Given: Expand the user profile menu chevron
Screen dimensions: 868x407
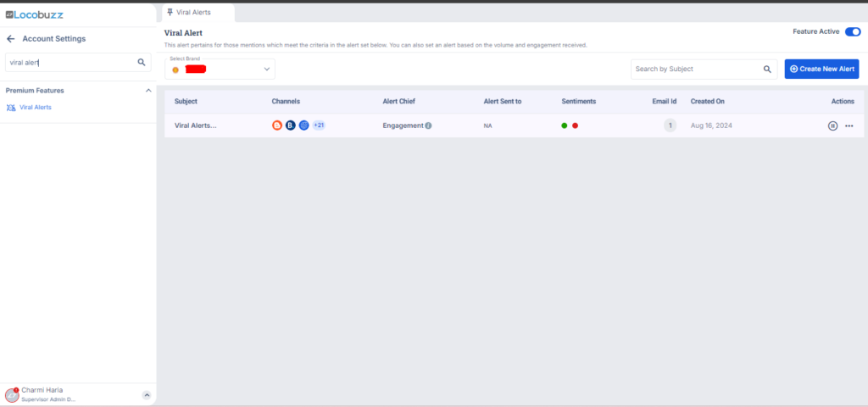Looking at the screenshot, I should [147, 395].
